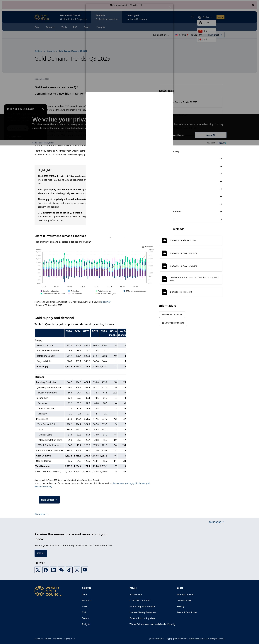Toggle OTC and other legend series
The width and height of the screenshot is (259, 644).
click(75, 294)
